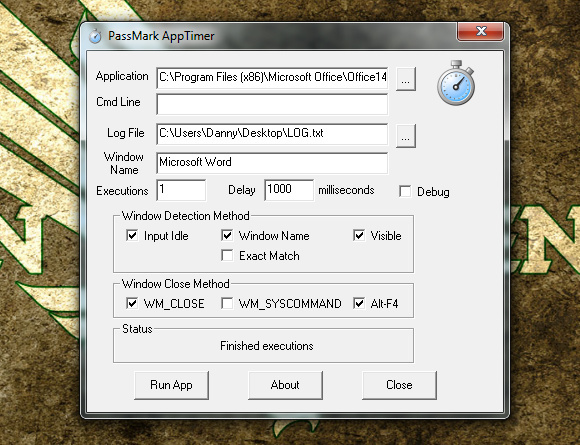Uncheck the Alt-F4 close method

[359, 303]
